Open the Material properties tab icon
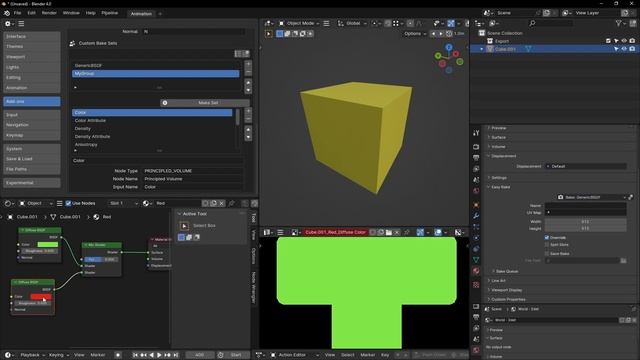This screenshot has width=640, height=360. (x=476, y=271)
